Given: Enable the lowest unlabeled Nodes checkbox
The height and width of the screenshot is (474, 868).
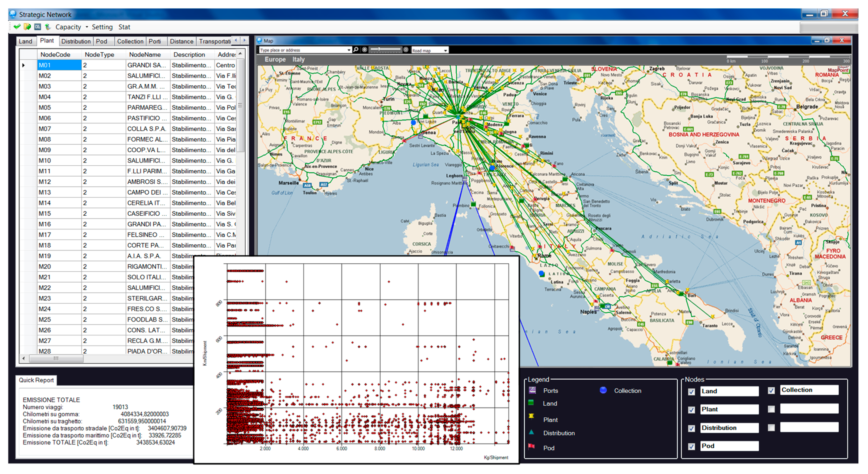Looking at the screenshot, I should pyautogui.click(x=771, y=428).
